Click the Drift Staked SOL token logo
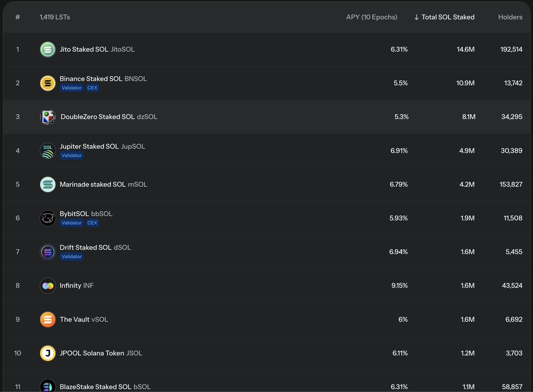This screenshot has height=392, width=533. tap(48, 252)
